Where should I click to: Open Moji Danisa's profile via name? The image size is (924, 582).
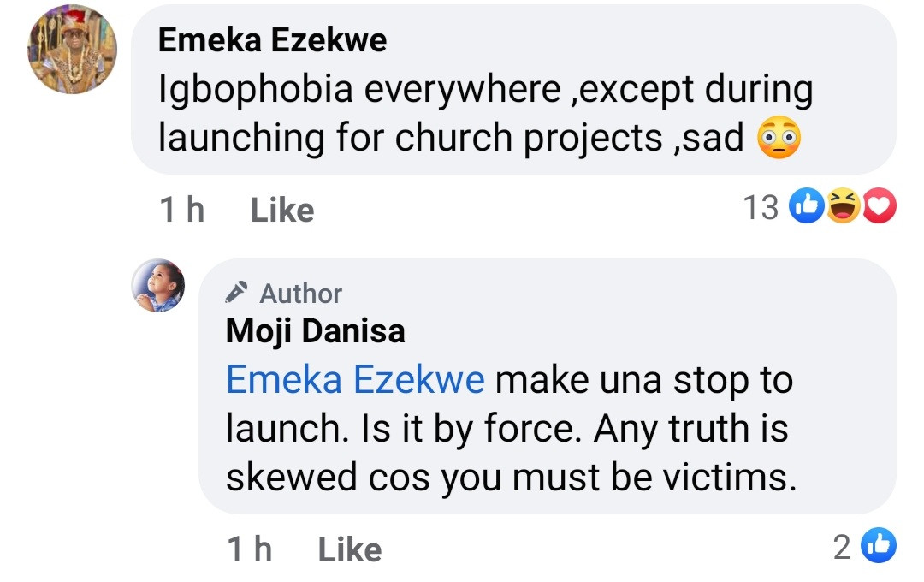(x=315, y=331)
